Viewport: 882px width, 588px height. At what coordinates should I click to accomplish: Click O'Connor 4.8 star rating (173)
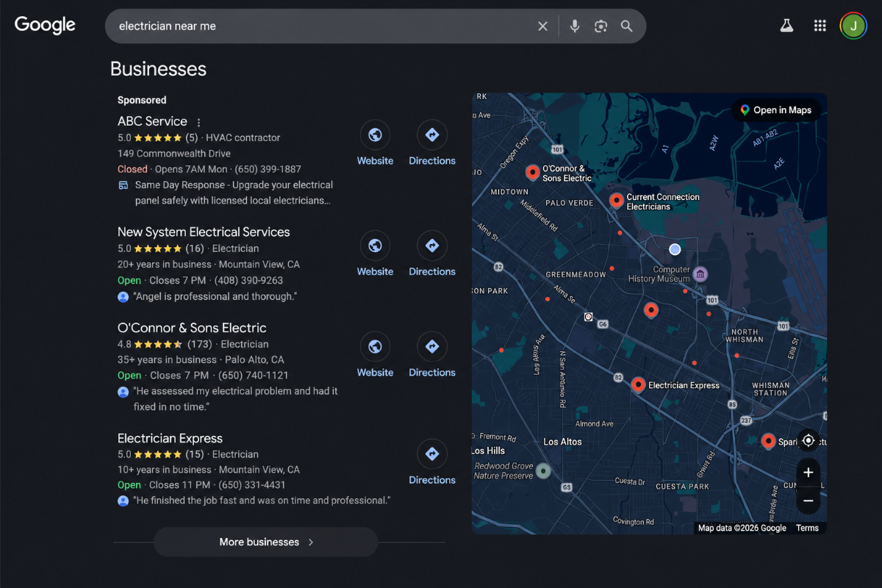coord(165,344)
